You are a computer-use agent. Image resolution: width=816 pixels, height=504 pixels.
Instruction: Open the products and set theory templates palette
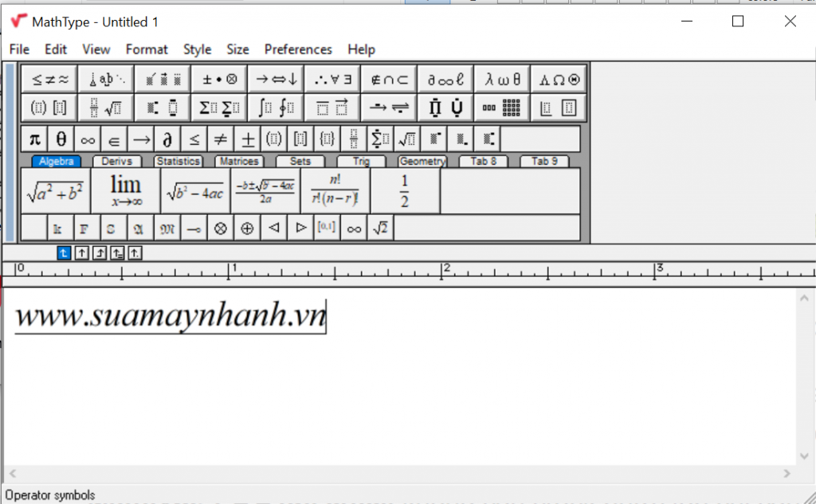(x=445, y=107)
